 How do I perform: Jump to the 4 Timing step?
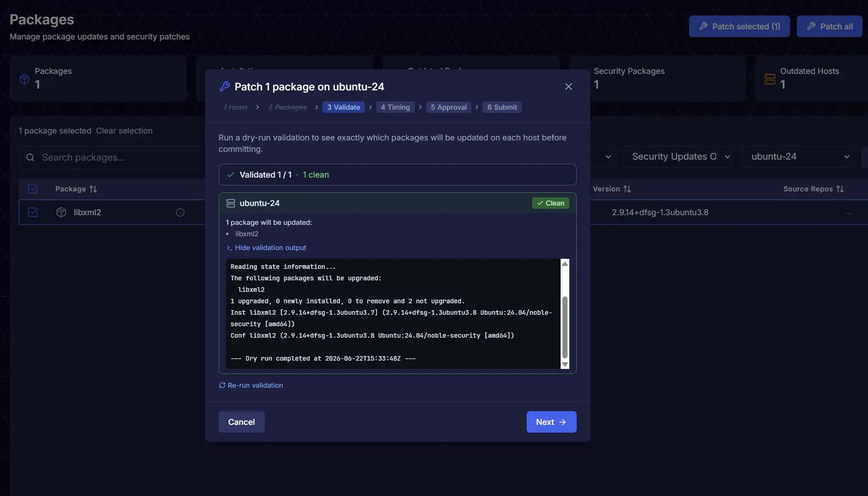395,107
